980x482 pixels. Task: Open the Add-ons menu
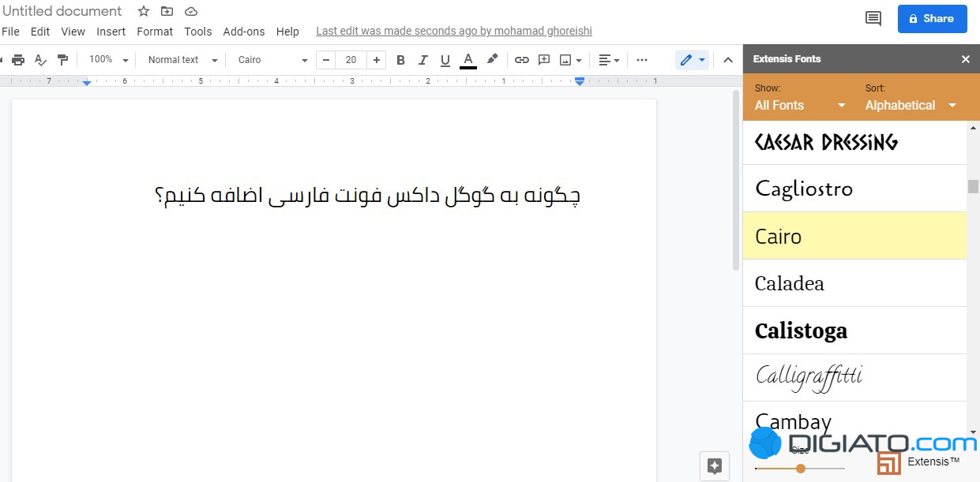click(244, 32)
